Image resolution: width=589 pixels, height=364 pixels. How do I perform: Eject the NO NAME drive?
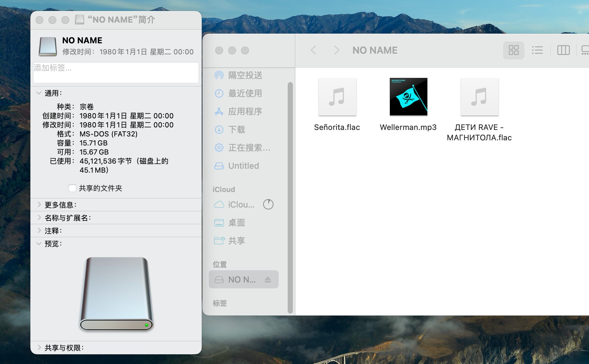click(x=268, y=279)
